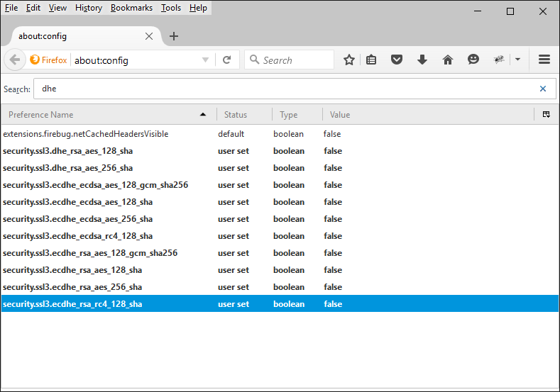Open the column picker in the table header
560x392 pixels.
pyautogui.click(x=546, y=114)
